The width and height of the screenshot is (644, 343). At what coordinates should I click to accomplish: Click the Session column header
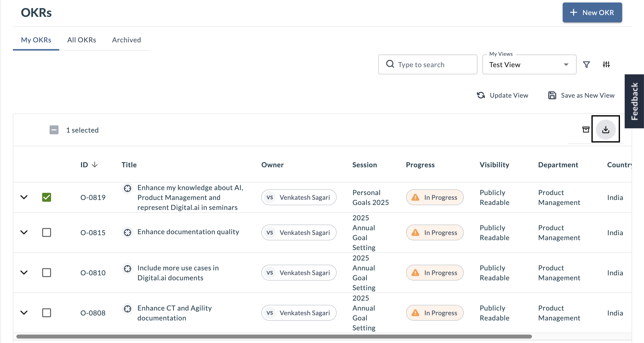coord(365,165)
